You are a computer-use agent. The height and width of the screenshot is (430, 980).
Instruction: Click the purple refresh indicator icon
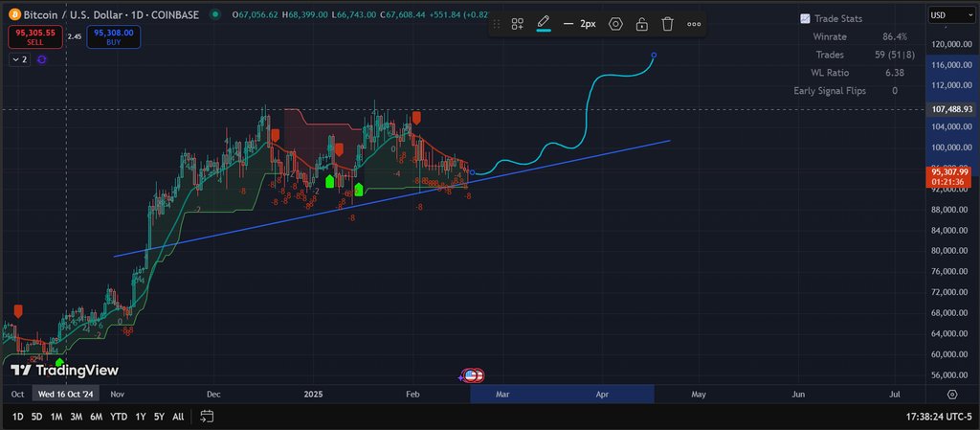[42, 59]
